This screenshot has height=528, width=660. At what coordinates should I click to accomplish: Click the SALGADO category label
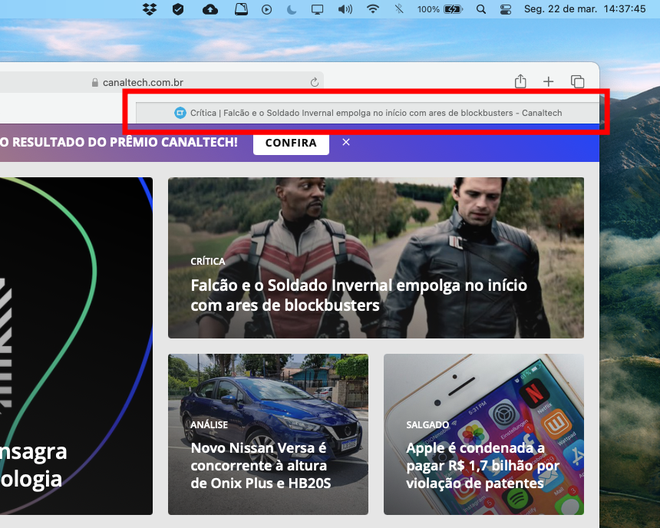427,425
